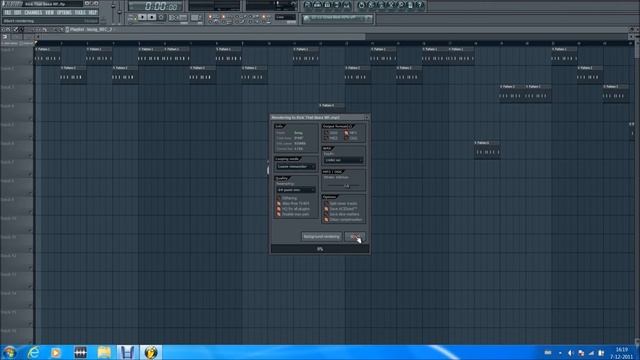640x360 pixels.
Task: Open the piano roll view icon
Action: (x=327, y=5)
